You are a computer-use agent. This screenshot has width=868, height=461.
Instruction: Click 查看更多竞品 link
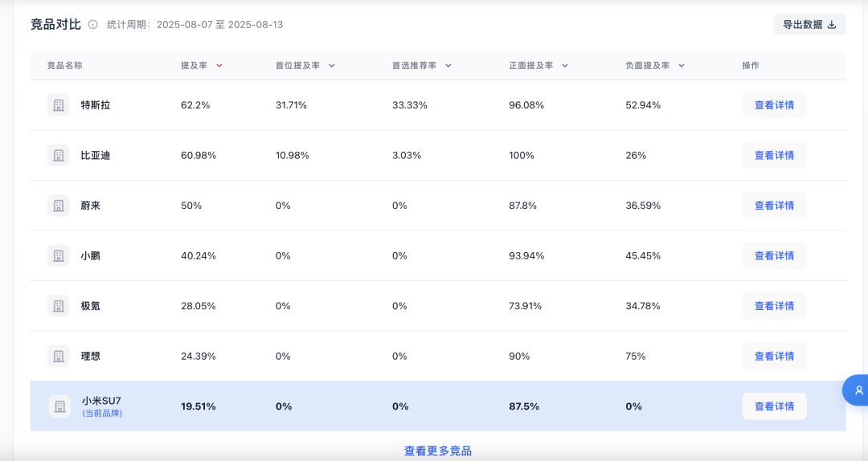pyautogui.click(x=438, y=451)
